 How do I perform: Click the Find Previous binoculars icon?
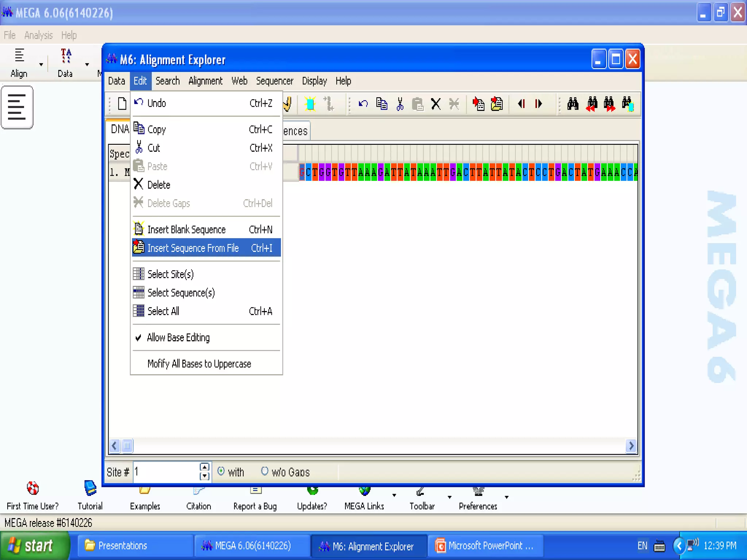(592, 104)
